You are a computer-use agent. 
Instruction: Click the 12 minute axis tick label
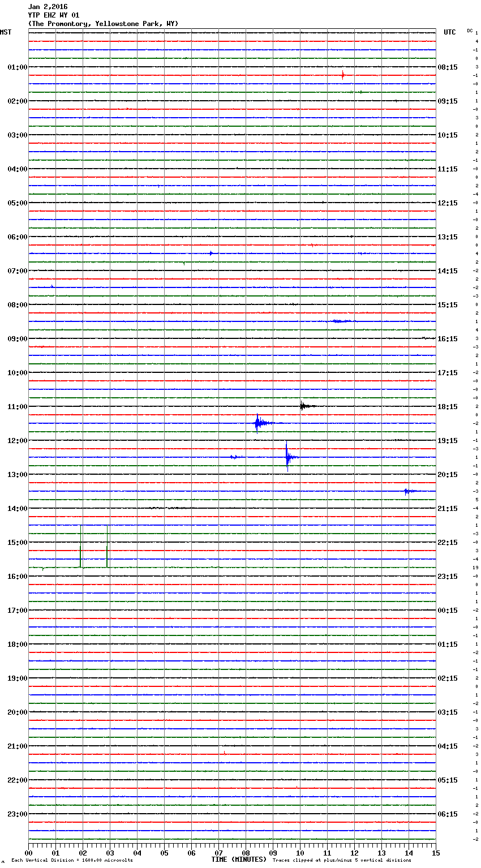pos(354,853)
